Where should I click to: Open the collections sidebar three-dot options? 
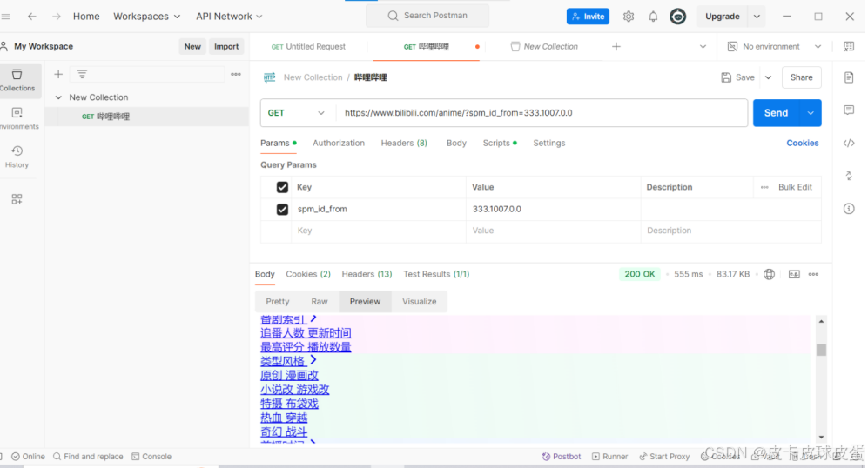tap(236, 74)
